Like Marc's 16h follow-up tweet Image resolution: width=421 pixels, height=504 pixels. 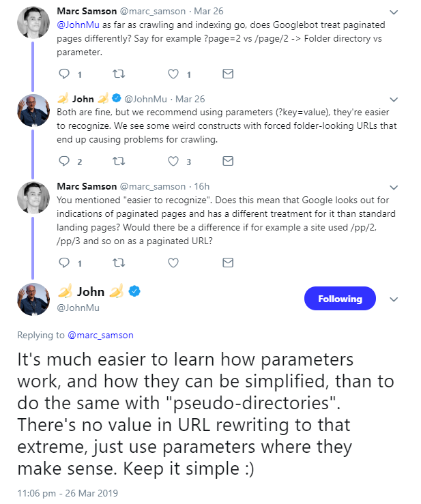[173, 262]
